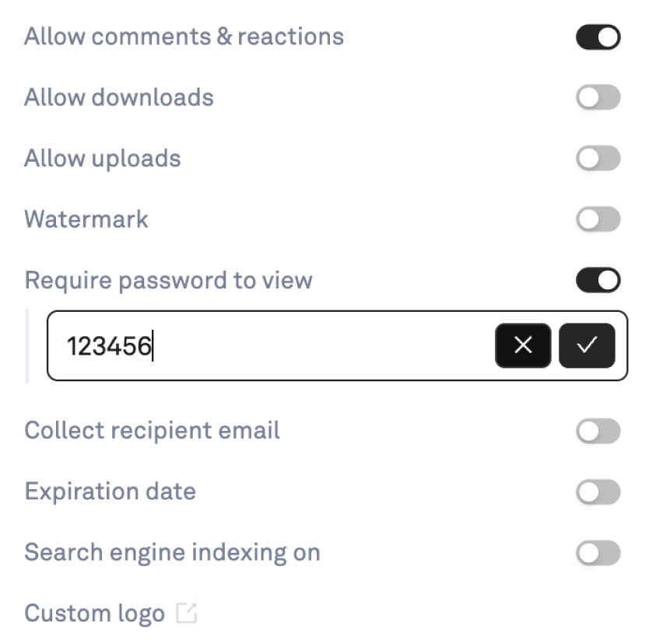
Task: Turn off Require password to view
Action: point(598,280)
